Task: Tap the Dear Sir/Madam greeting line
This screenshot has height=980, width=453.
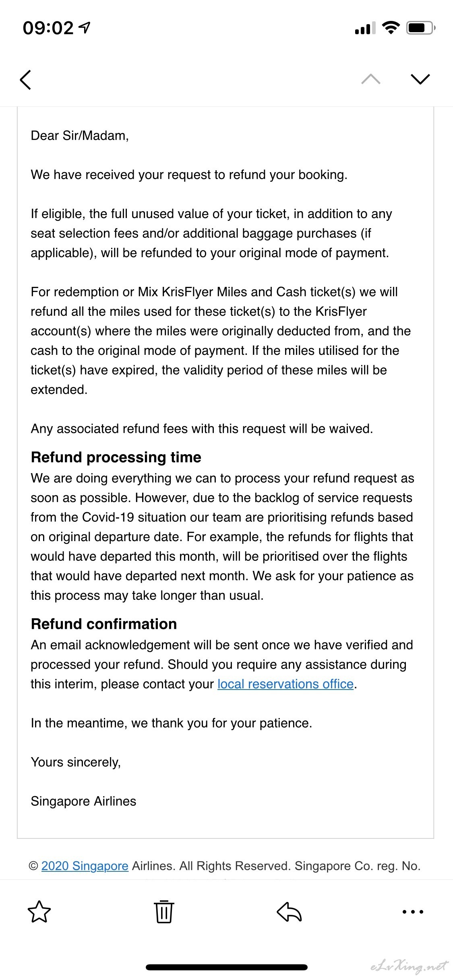Action: [80, 136]
